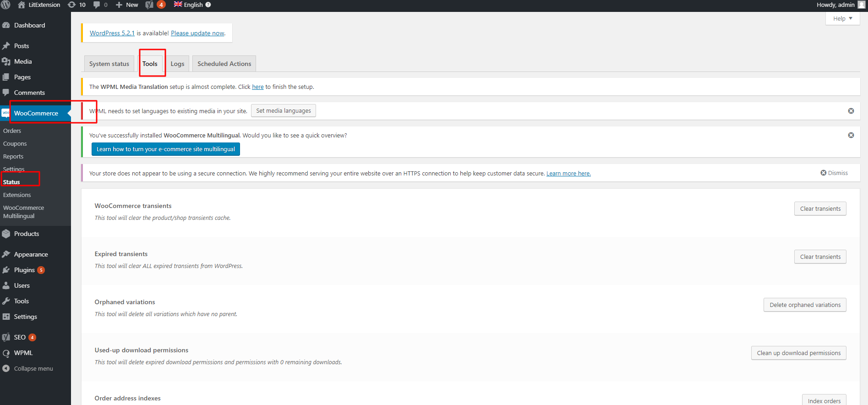
Task: Click the Comments sidebar icon
Action: [6, 93]
